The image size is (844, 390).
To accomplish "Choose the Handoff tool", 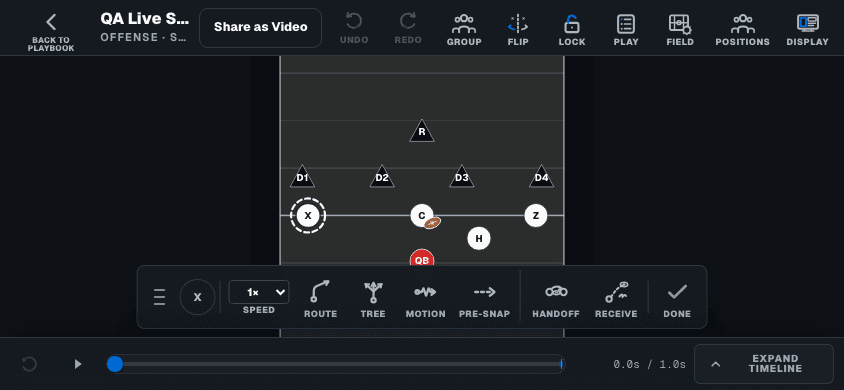I will (556, 299).
